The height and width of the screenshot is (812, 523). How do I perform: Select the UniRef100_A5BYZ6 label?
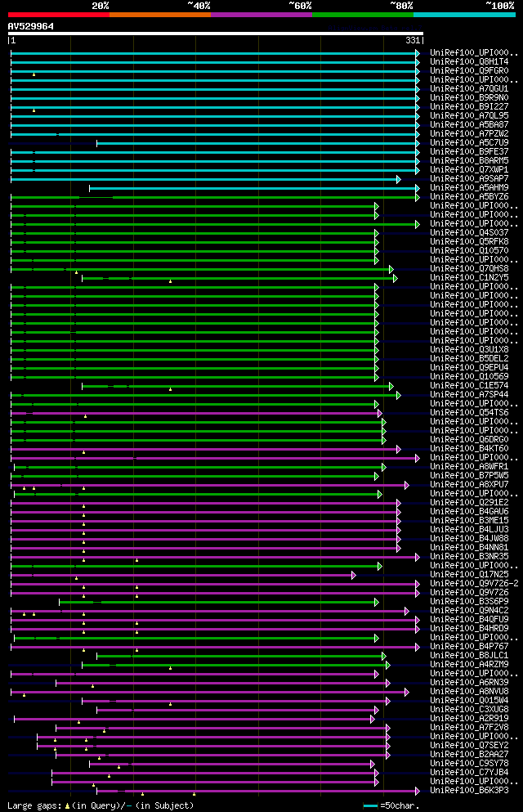469,196
